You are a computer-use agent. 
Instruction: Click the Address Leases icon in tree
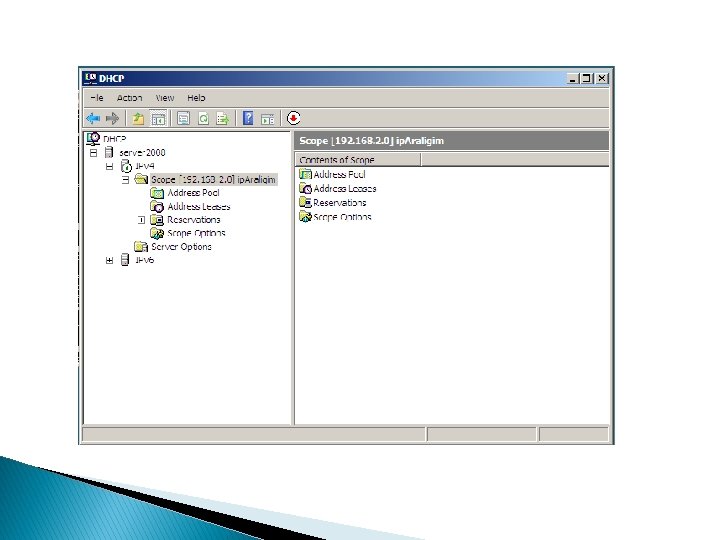click(157, 207)
